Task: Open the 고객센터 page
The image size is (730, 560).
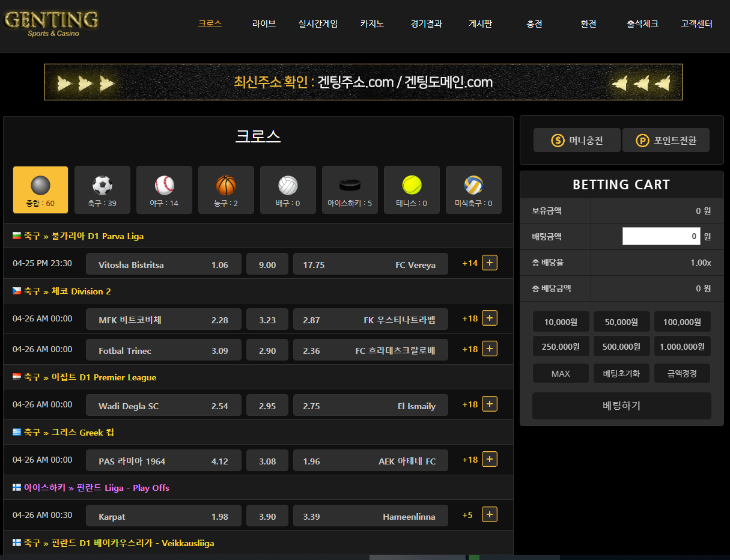Action: [696, 24]
